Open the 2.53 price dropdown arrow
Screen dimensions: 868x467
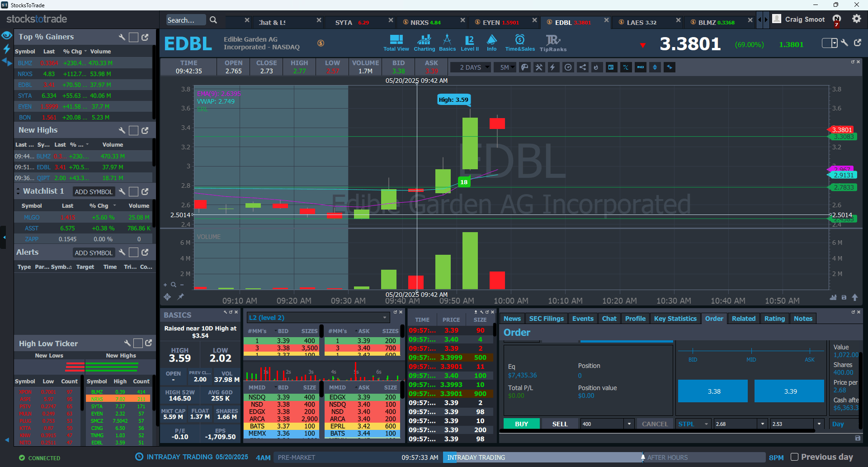point(819,424)
